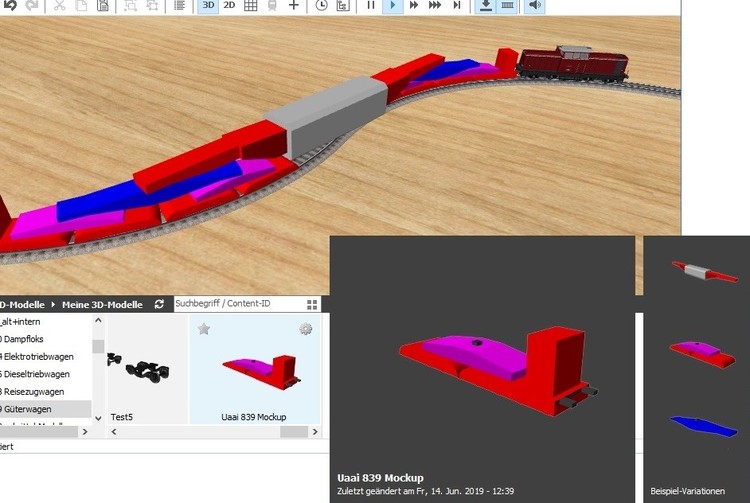Click the scissors cut icon
The image size is (750, 503).
(x=59, y=6)
